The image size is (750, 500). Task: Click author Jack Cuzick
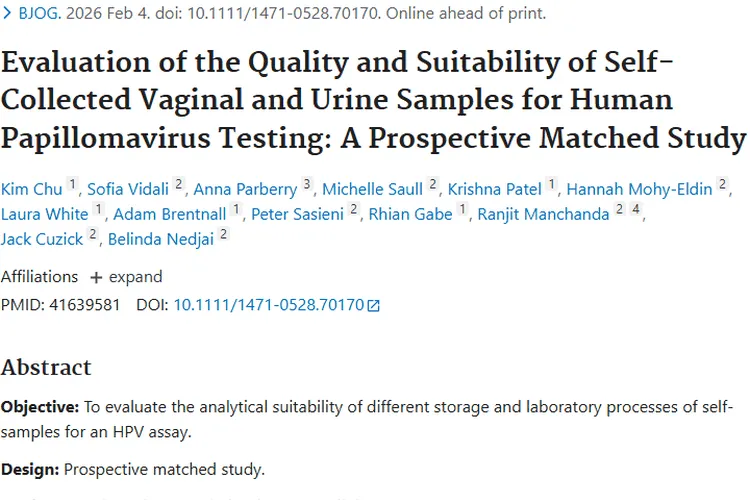pyautogui.click(x=42, y=239)
